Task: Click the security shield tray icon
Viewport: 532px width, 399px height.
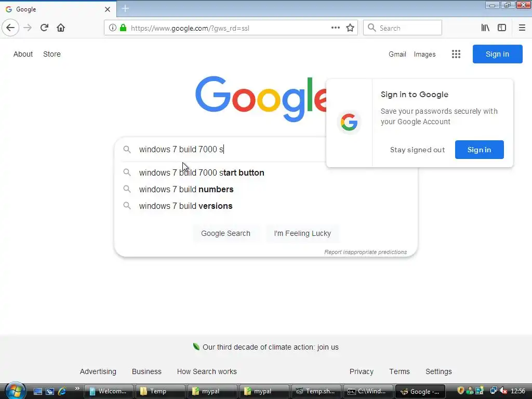Action: click(460, 391)
